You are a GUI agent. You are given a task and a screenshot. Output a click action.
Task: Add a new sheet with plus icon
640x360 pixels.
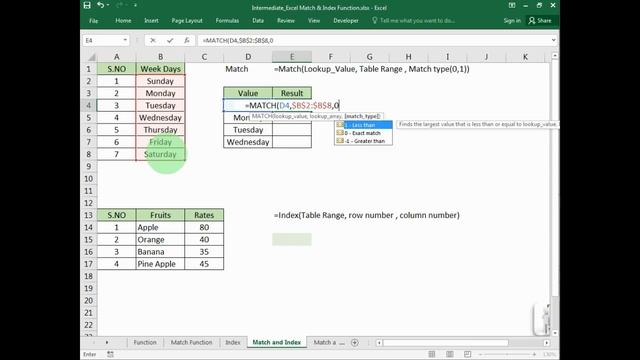355,342
